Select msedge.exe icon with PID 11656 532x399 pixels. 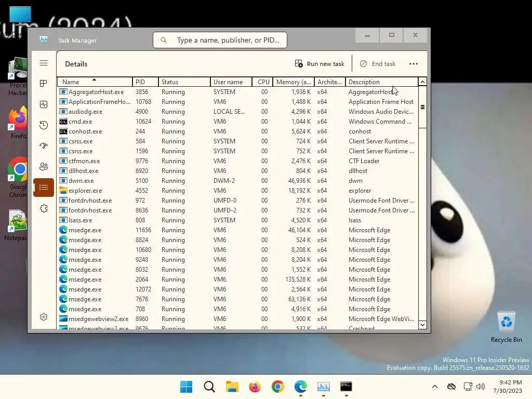point(63,230)
